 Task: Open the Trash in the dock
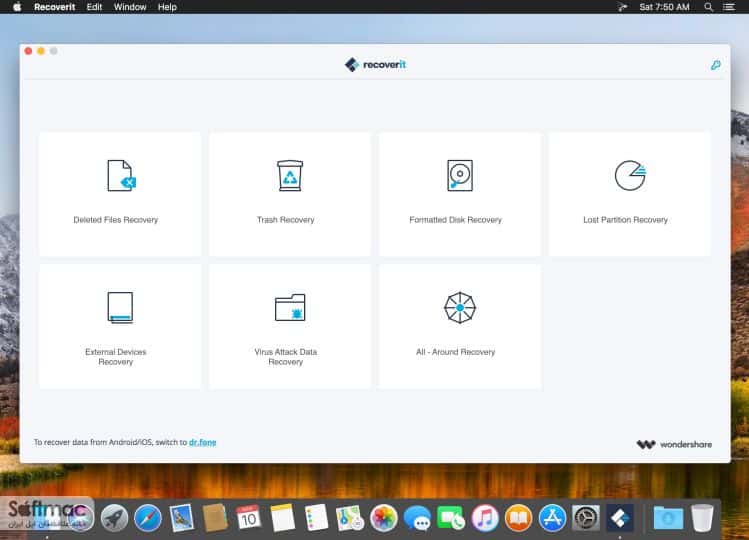click(702, 518)
